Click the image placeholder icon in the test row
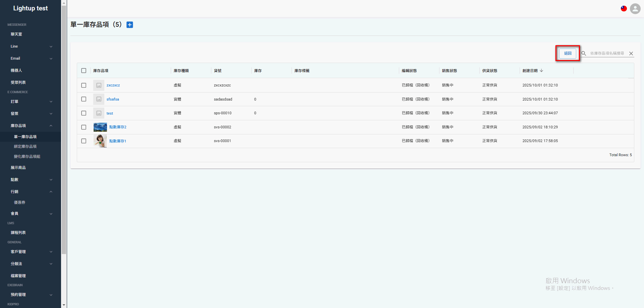 (x=99, y=113)
